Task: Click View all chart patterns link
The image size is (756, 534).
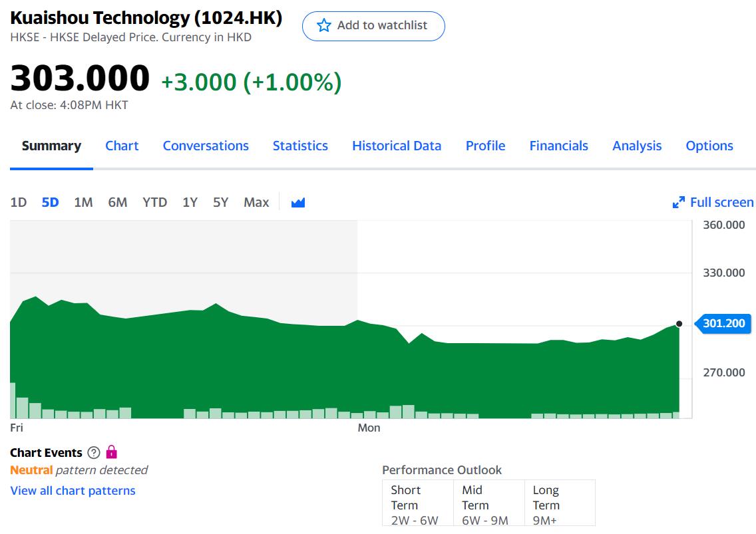Action: [73, 491]
